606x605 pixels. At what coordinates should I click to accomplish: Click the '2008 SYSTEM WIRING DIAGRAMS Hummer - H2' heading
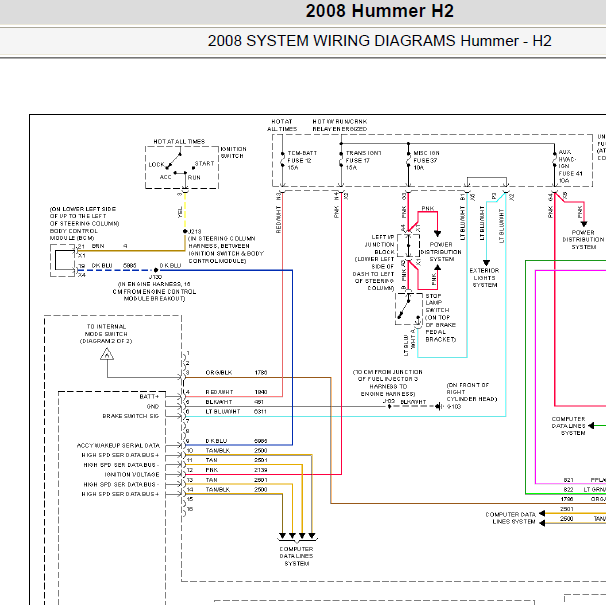coord(379,41)
